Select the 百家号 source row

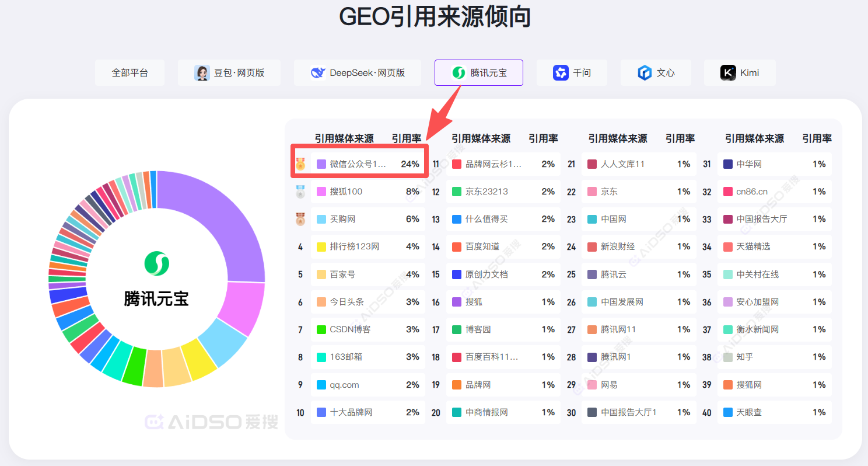tap(367, 274)
